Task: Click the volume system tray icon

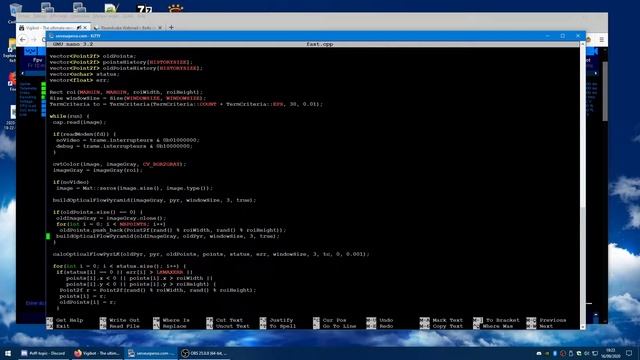Action: [587, 353]
